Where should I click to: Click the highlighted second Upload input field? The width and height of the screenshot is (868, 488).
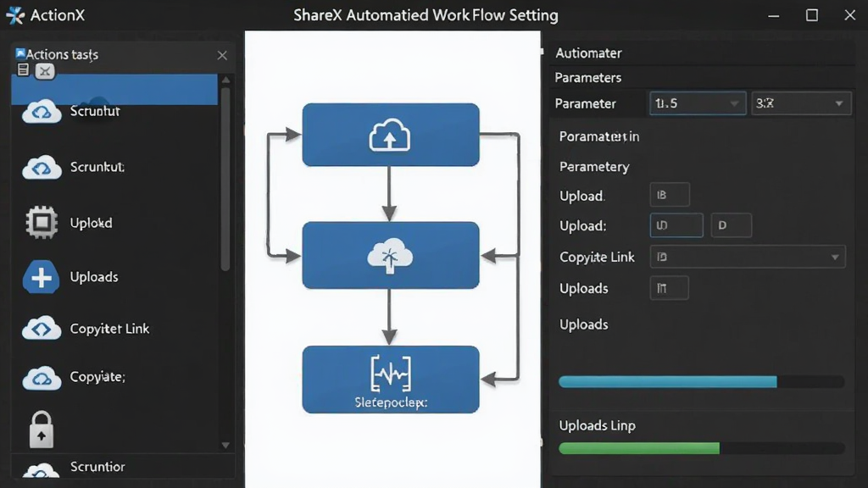pyautogui.click(x=676, y=225)
